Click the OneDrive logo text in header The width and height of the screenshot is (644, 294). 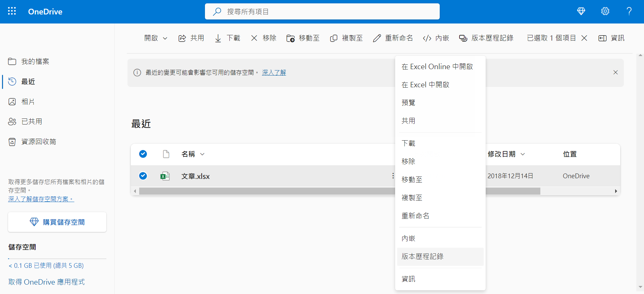tap(45, 11)
